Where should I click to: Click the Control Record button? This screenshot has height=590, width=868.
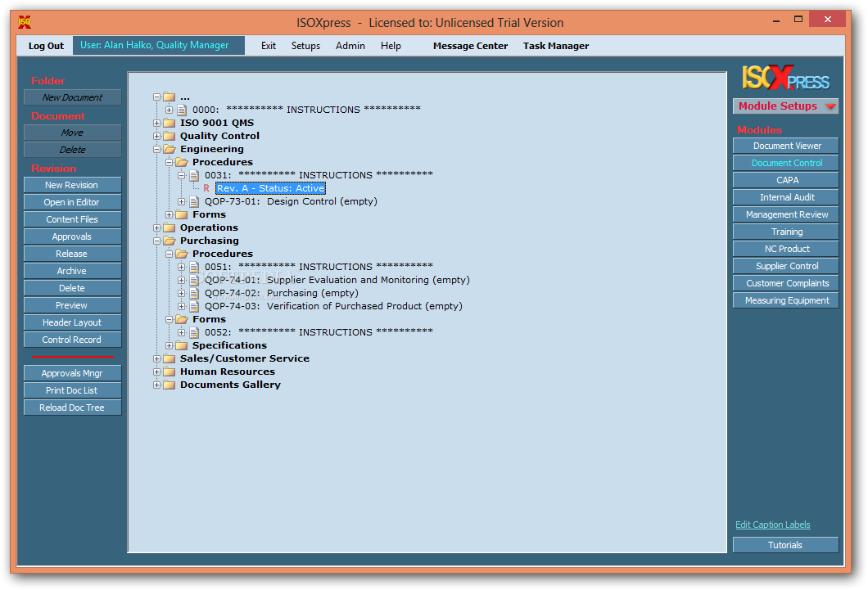coord(72,340)
